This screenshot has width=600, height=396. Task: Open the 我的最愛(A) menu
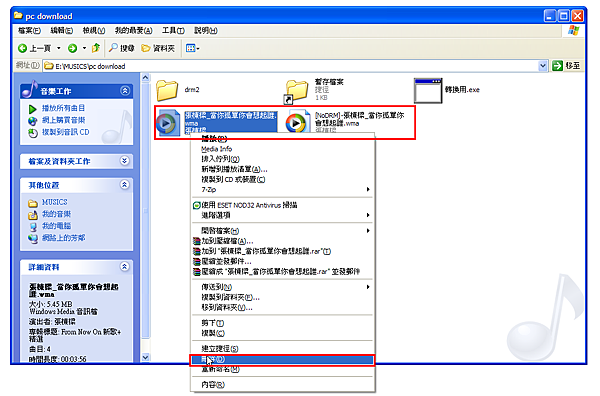pos(134,30)
